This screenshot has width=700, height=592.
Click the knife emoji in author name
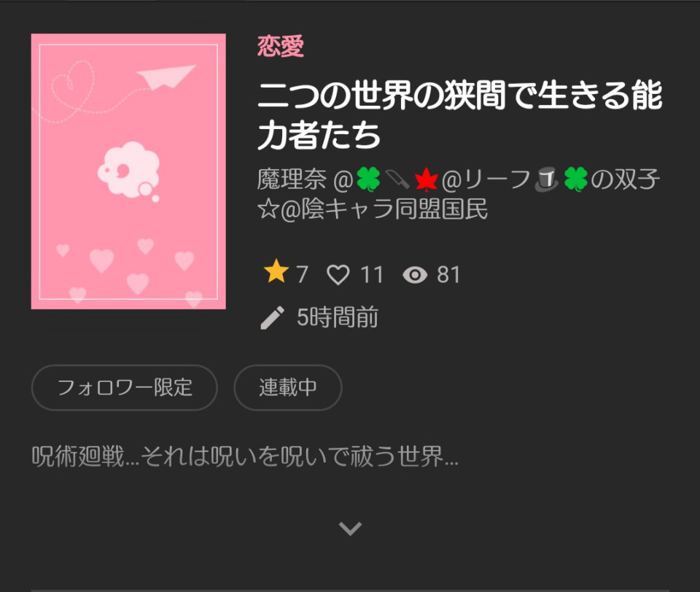pyautogui.click(x=397, y=179)
